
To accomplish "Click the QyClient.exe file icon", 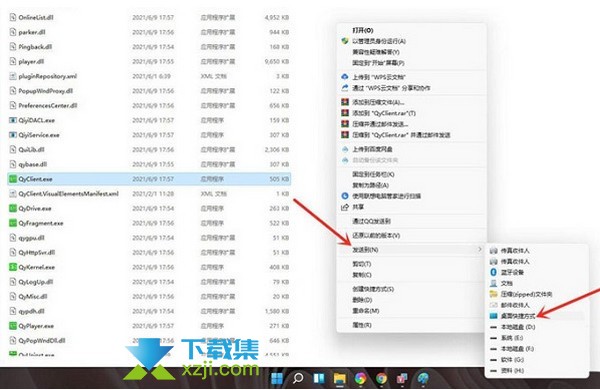I will [x=13, y=179].
